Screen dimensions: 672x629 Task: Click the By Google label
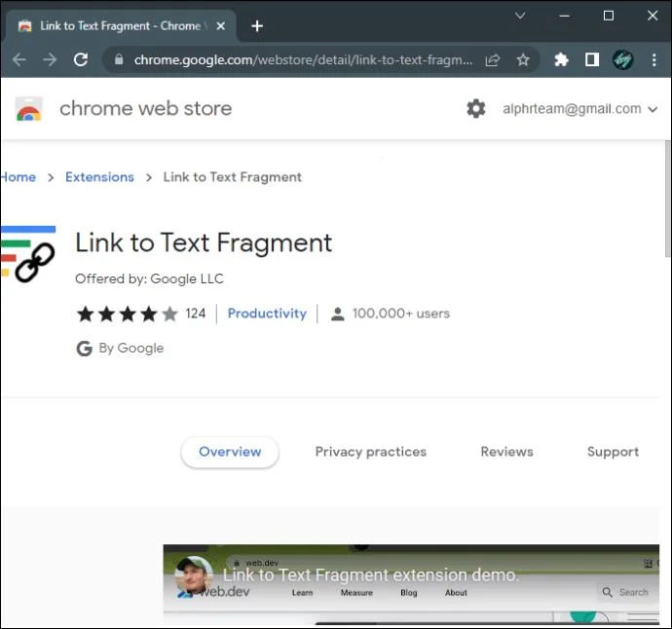click(131, 348)
